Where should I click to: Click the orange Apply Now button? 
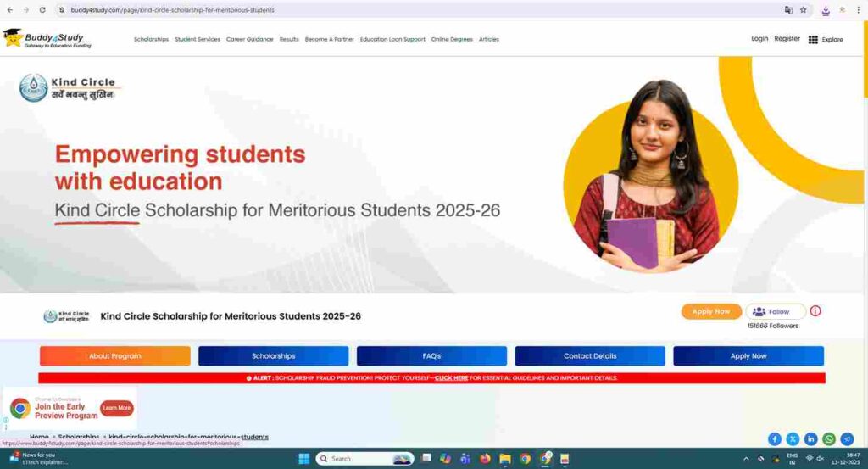[711, 311]
